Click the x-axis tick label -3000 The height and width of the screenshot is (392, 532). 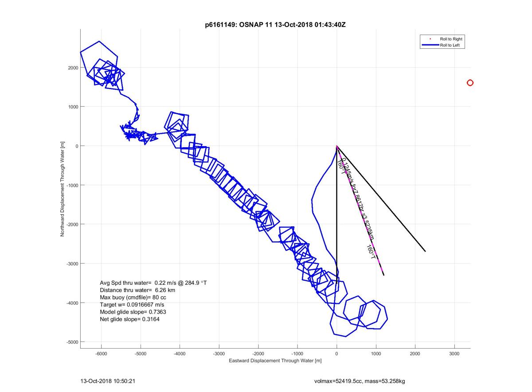click(219, 353)
